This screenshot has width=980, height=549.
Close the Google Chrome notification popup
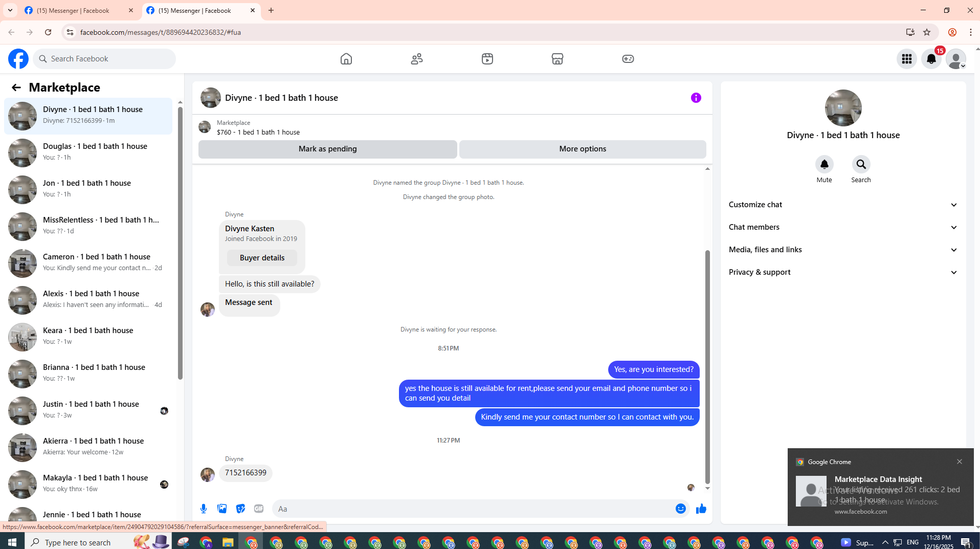pos(960,462)
